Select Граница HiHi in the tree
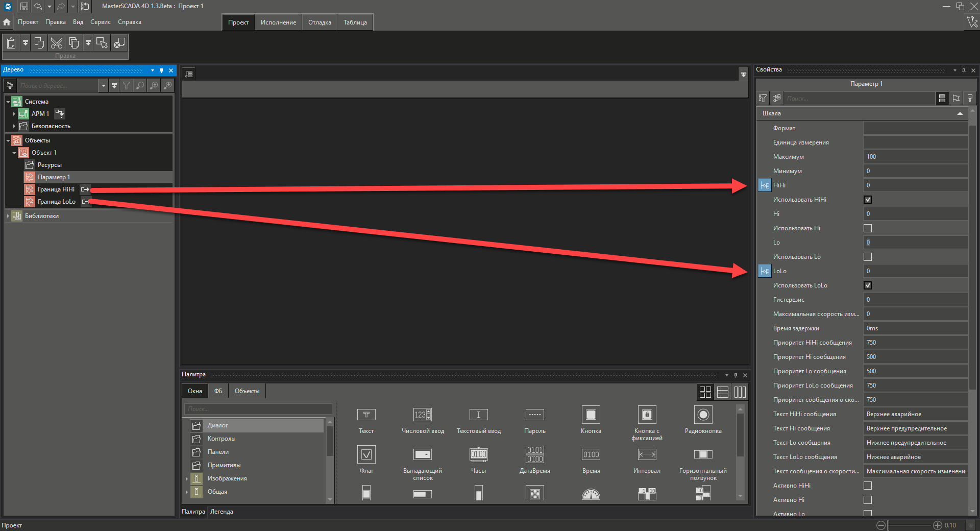Image resolution: width=980 pixels, height=531 pixels. (56, 189)
